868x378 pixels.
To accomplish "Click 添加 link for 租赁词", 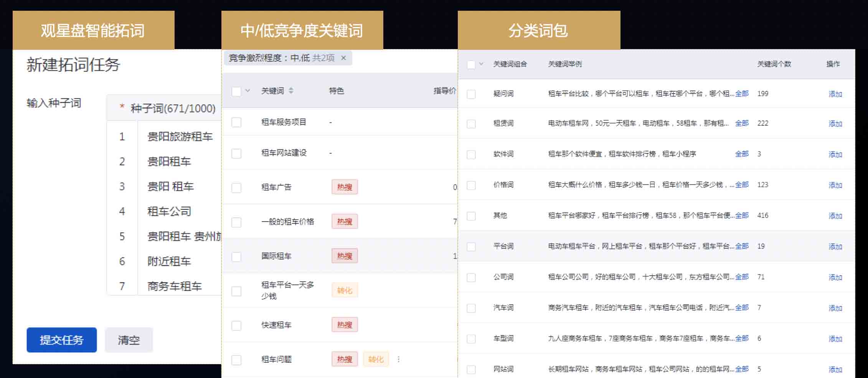I will [835, 124].
